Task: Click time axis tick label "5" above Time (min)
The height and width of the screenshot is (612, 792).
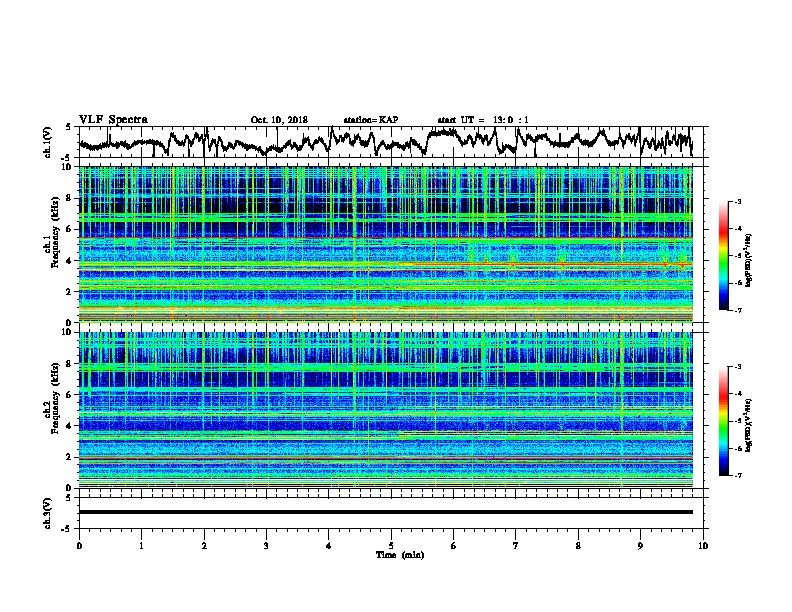Action: point(391,546)
